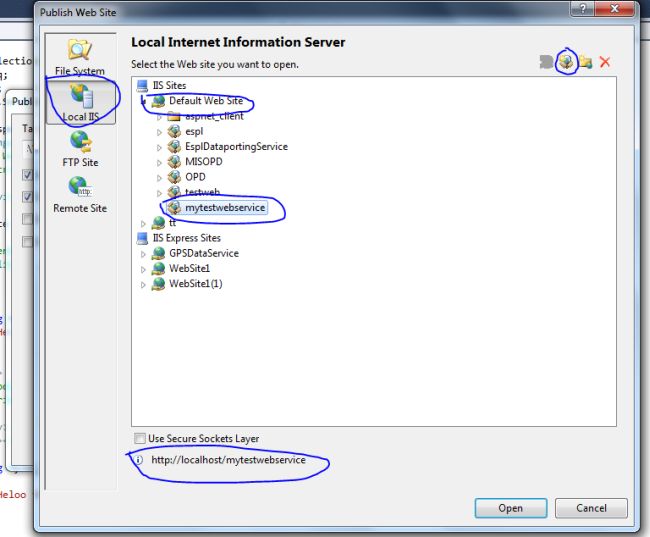This screenshot has height=537, width=650.
Task: Click the Cancel button
Action: coord(591,508)
